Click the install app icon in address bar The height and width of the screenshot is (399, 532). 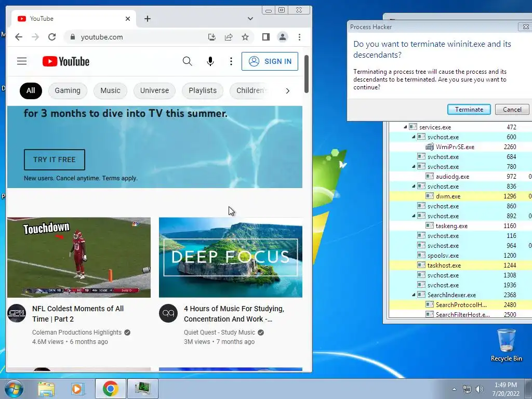pyautogui.click(x=212, y=37)
